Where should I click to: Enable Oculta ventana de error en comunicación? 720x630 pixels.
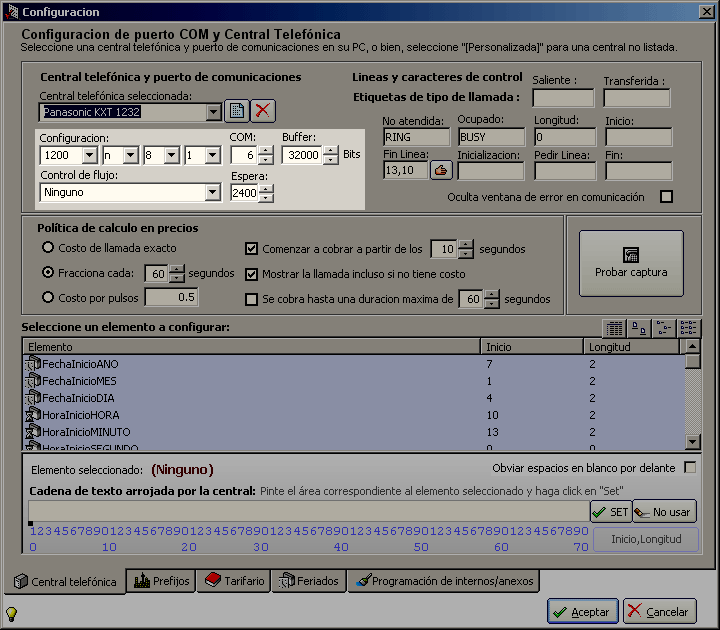pyautogui.click(x=666, y=197)
